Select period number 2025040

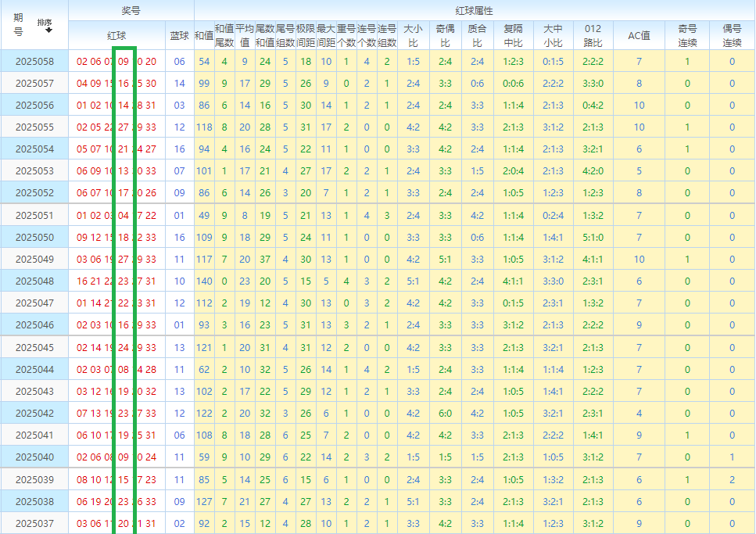(34, 457)
